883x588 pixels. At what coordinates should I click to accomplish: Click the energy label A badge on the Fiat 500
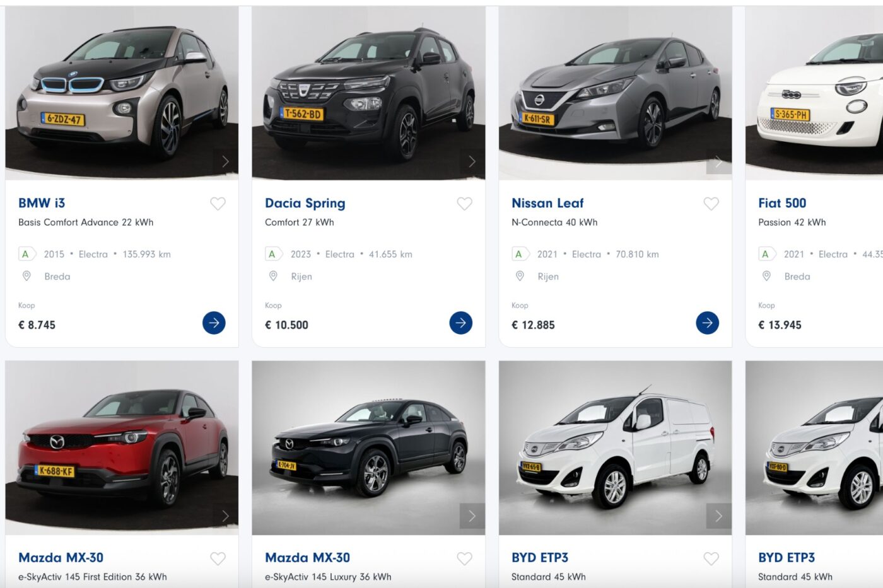coord(766,254)
